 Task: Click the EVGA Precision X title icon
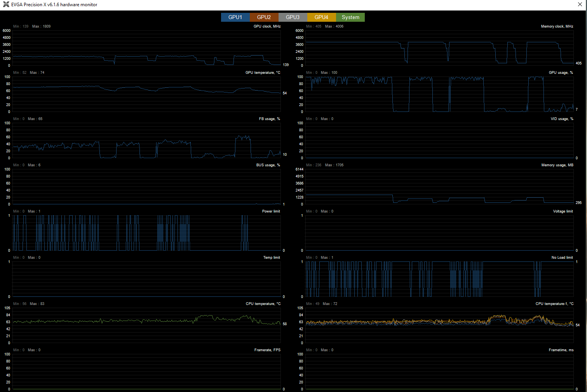tap(6, 5)
